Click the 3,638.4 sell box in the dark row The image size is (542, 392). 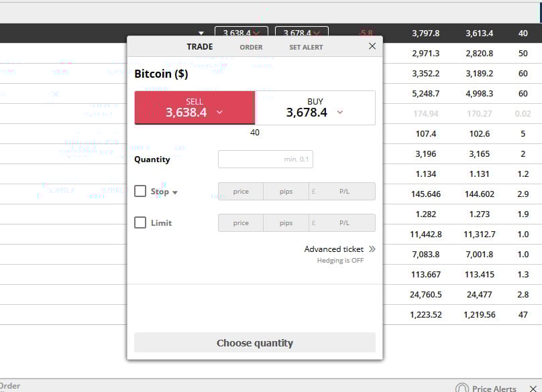(241, 31)
